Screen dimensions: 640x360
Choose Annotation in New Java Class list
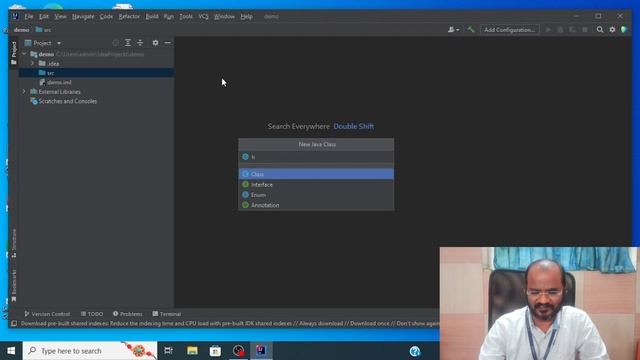[316, 205]
